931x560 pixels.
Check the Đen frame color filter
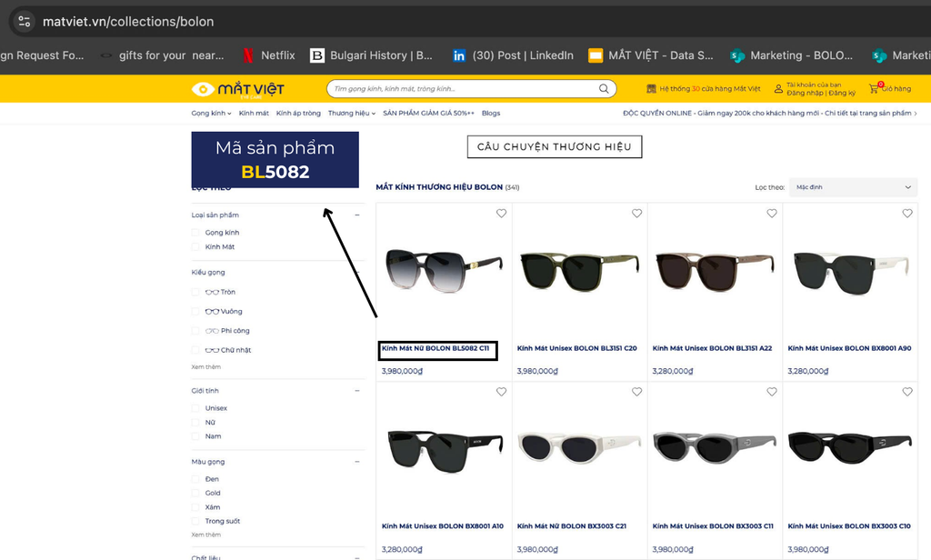(x=195, y=479)
